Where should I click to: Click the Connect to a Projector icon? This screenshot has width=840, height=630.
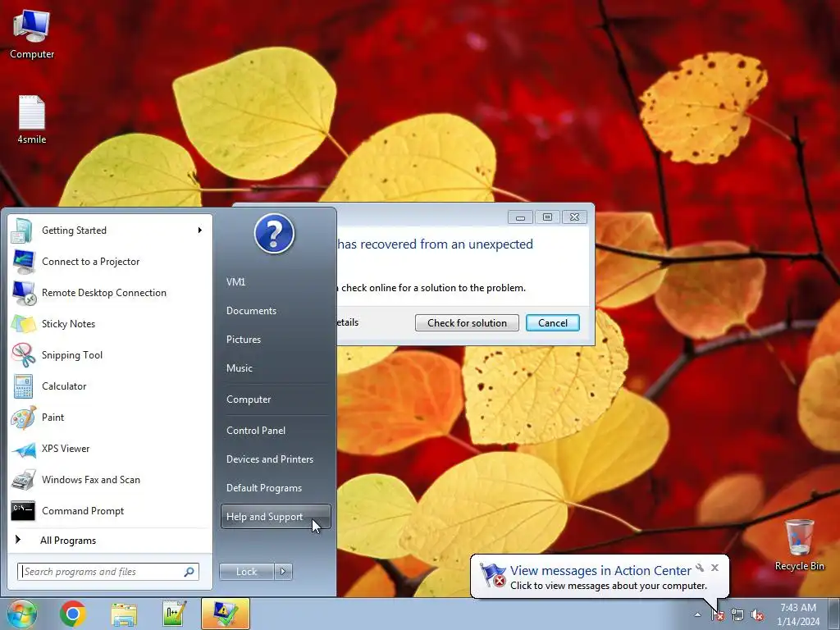point(23,262)
